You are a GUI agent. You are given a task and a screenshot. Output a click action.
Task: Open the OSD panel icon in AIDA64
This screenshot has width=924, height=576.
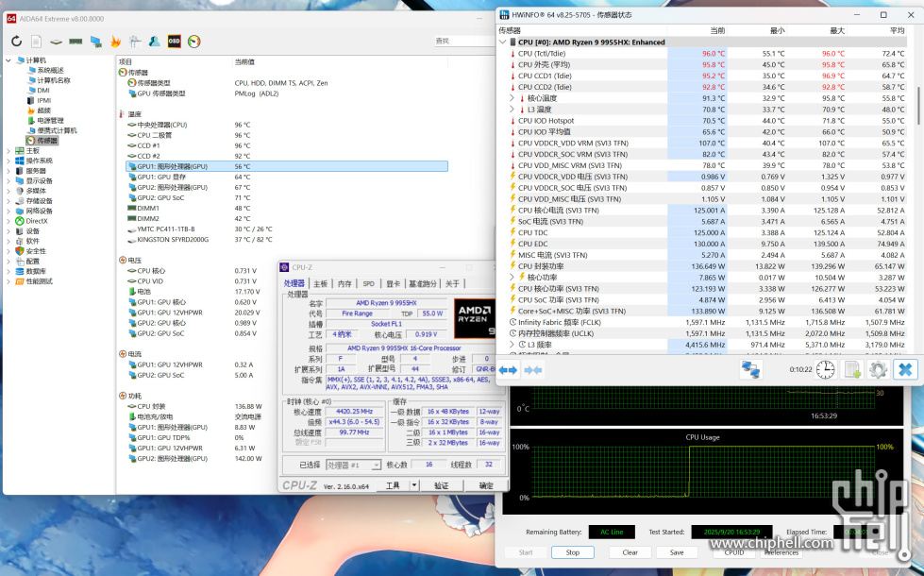(174, 42)
